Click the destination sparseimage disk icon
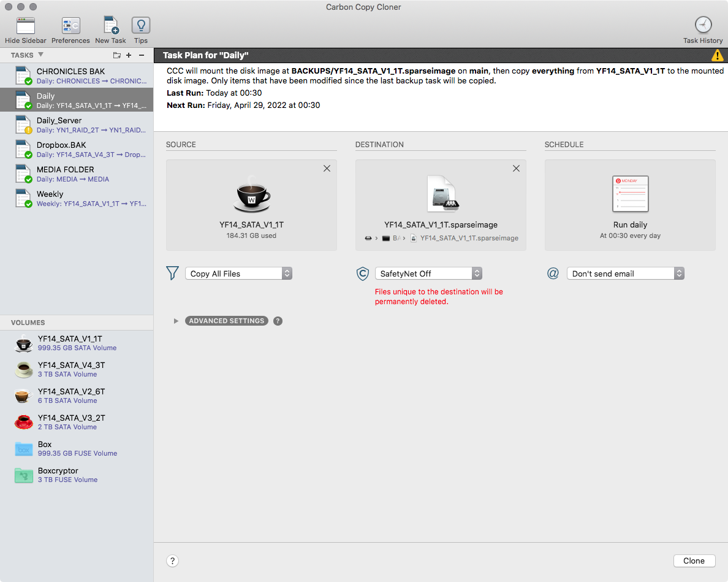The height and width of the screenshot is (582, 728). coord(442,194)
